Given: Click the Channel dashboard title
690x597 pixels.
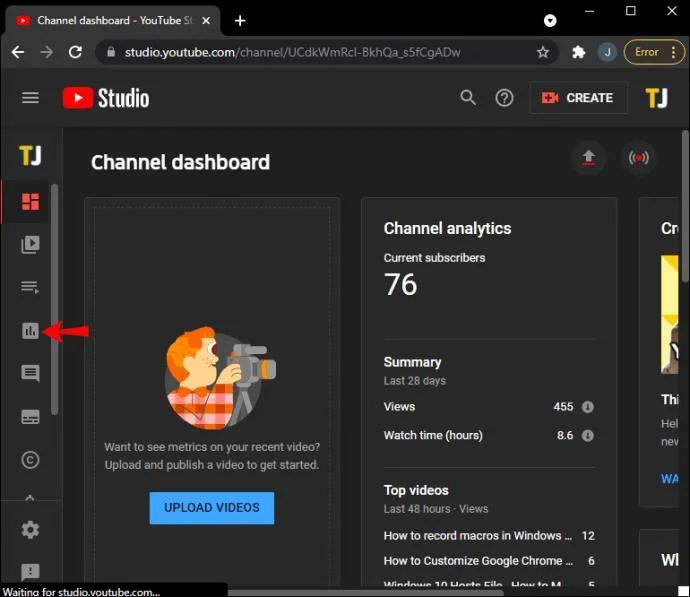Looking at the screenshot, I should (180, 162).
